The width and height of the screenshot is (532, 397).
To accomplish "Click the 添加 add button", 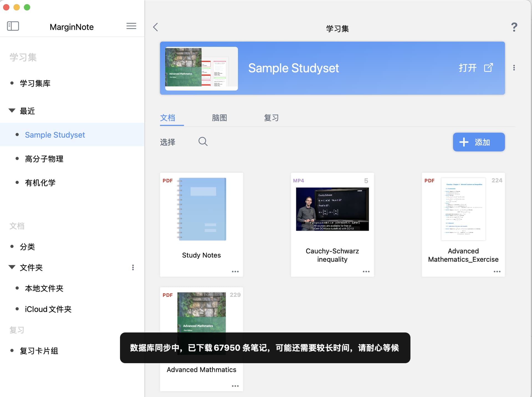I will (x=479, y=142).
